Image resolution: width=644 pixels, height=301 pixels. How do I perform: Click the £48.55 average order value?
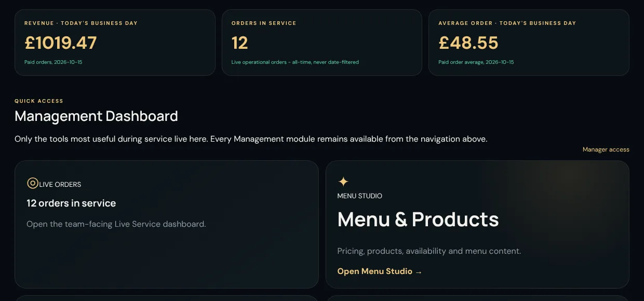(468, 43)
